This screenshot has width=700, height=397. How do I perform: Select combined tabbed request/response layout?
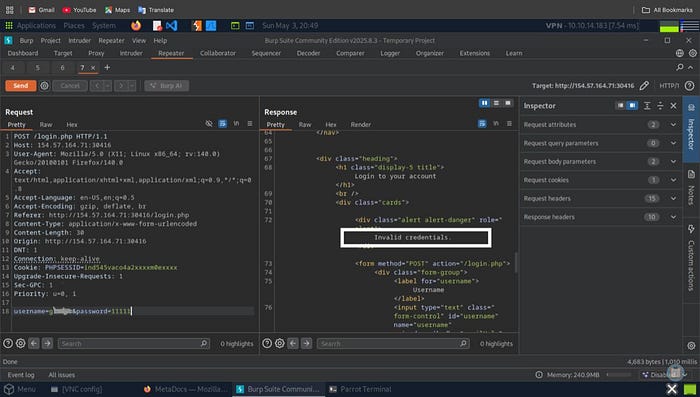tap(508, 103)
